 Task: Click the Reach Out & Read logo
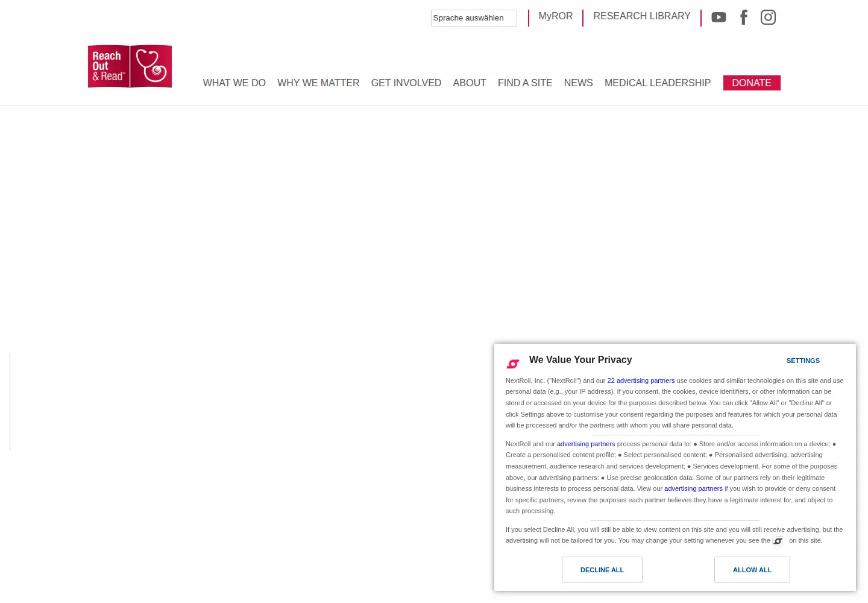coord(130,66)
